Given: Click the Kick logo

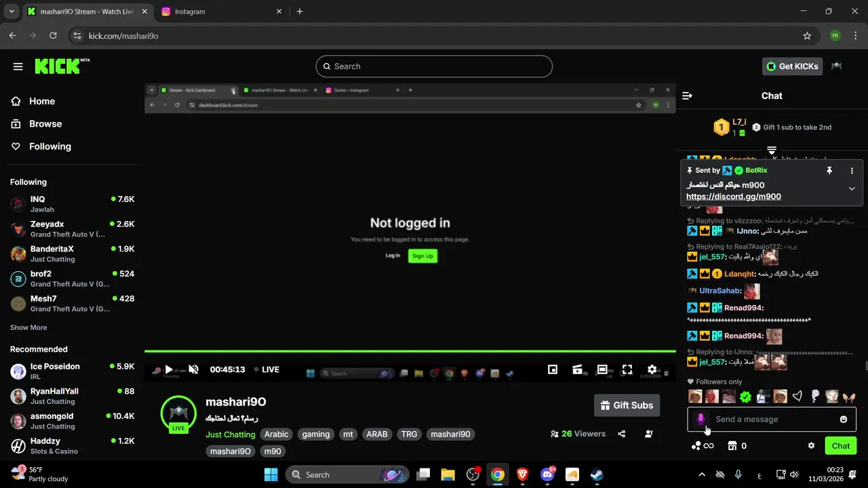Looking at the screenshot, I should pos(62,66).
